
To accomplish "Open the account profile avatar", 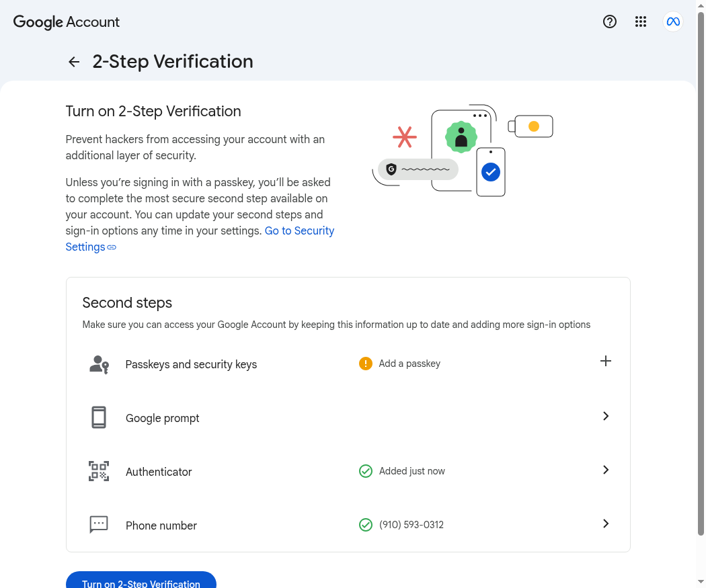I will click(x=673, y=22).
